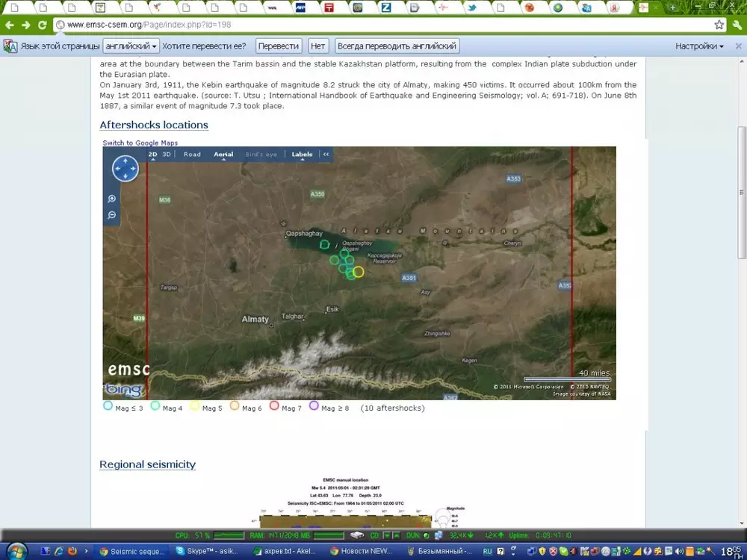Switch map to 3D mode
This screenshot has height=560, width=747.
pos(167,155)
